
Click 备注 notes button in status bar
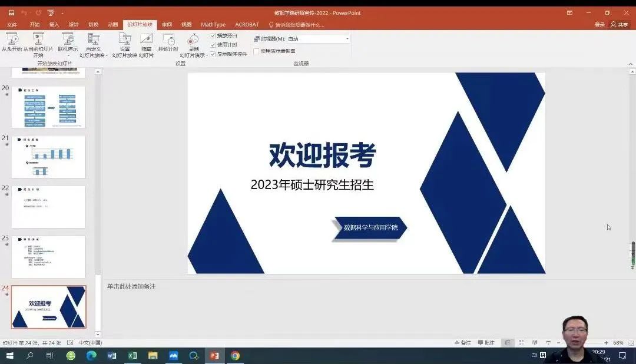463,343
